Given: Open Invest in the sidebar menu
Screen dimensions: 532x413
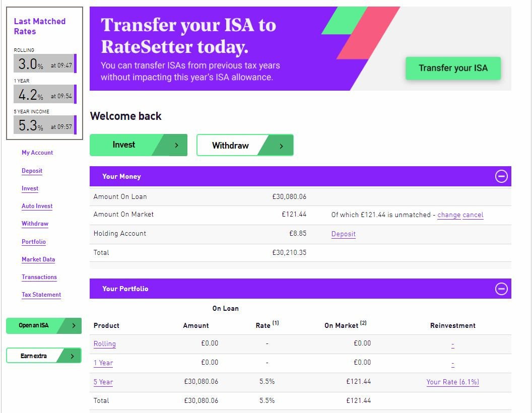Looking at the screenshot, I should point(30,188).
